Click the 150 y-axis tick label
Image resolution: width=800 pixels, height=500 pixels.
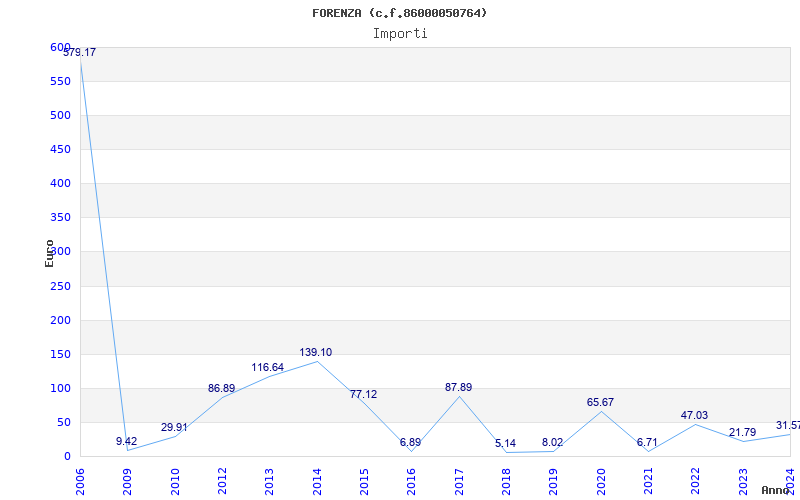(60, 355)
